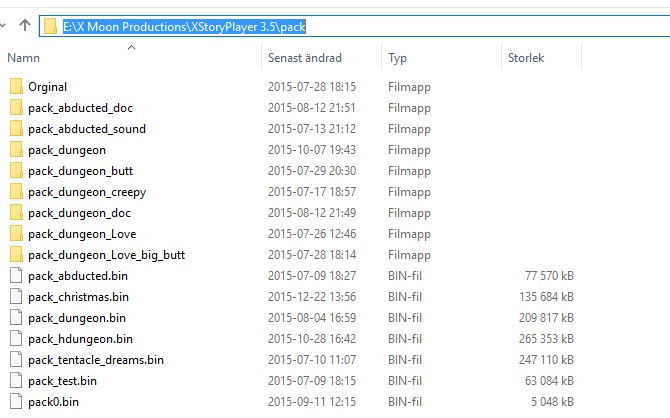Screen dimensions: 670x418
Task: Select the pack_test.bin file icon
Action: (x=16, y=380)
